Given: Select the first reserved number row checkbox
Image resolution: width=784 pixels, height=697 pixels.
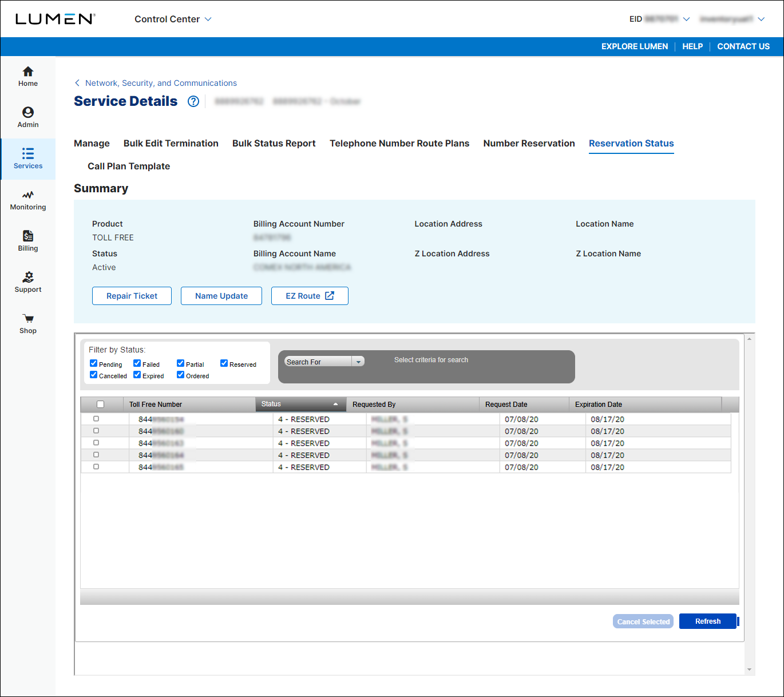Looking at the screenshot, I should tap(96, 419).
